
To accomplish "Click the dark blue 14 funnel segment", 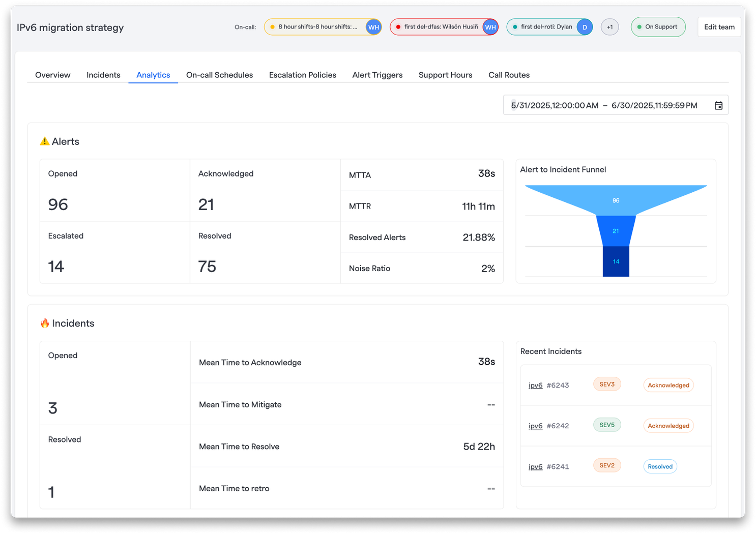I will click(616, 261).
